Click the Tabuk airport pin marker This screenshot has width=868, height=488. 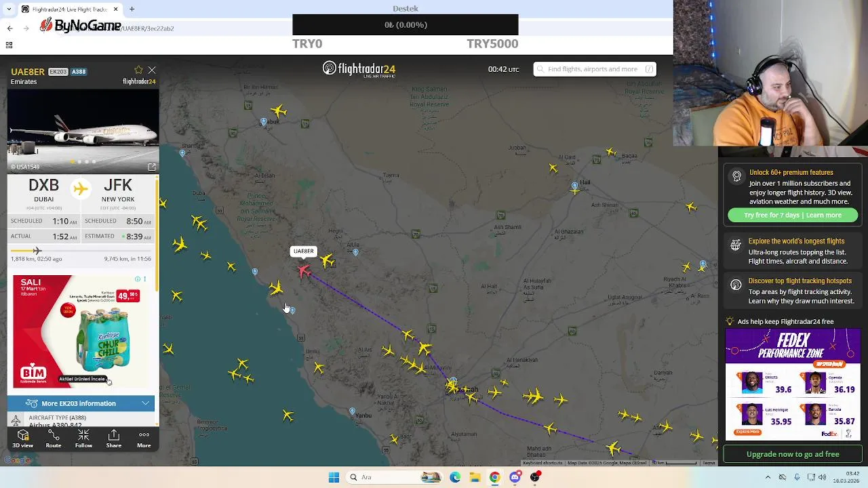coord(263,122)
